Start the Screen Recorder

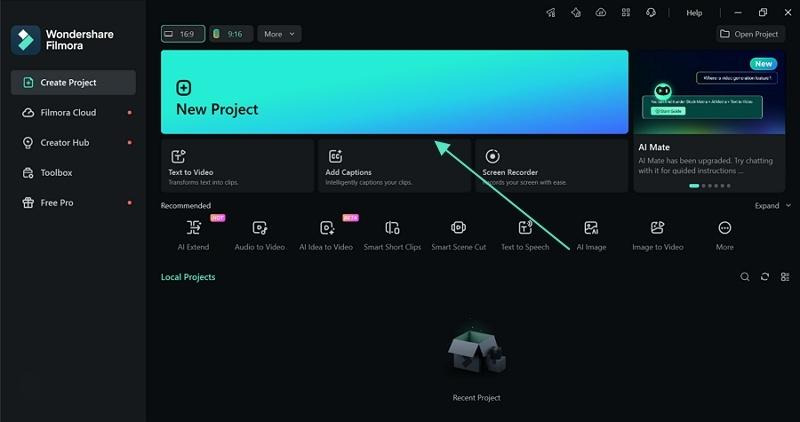tap(552, 166)
